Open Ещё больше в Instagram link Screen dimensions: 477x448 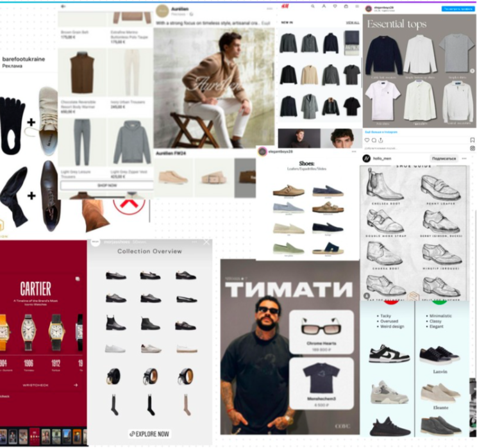[381, 132]
